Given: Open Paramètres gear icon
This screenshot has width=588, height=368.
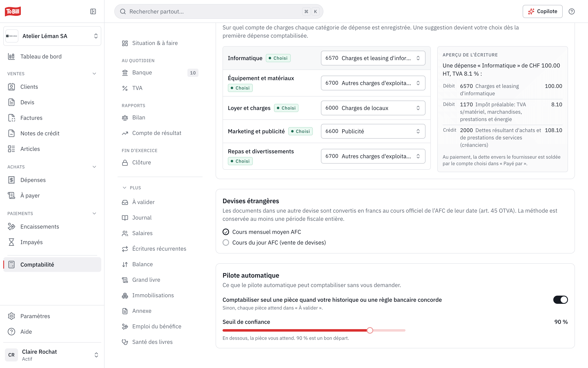Looking at the screenshot, I should (11, 316).
